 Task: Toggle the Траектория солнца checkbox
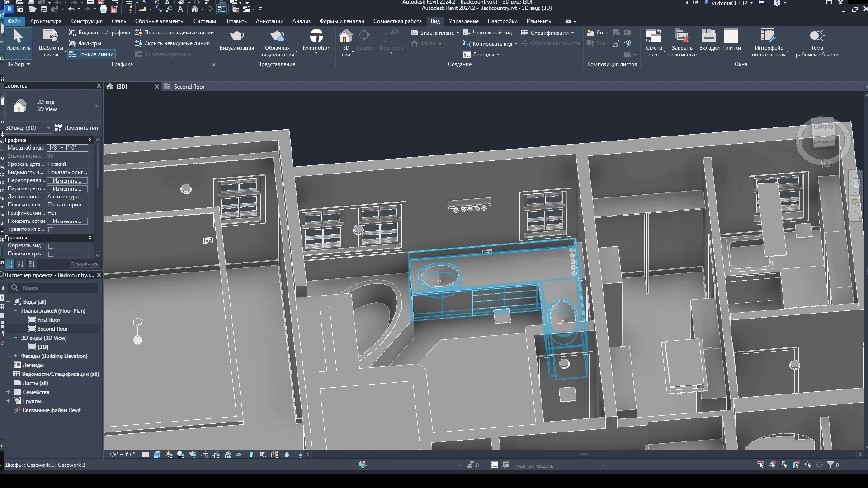click(x=51, y=230)
